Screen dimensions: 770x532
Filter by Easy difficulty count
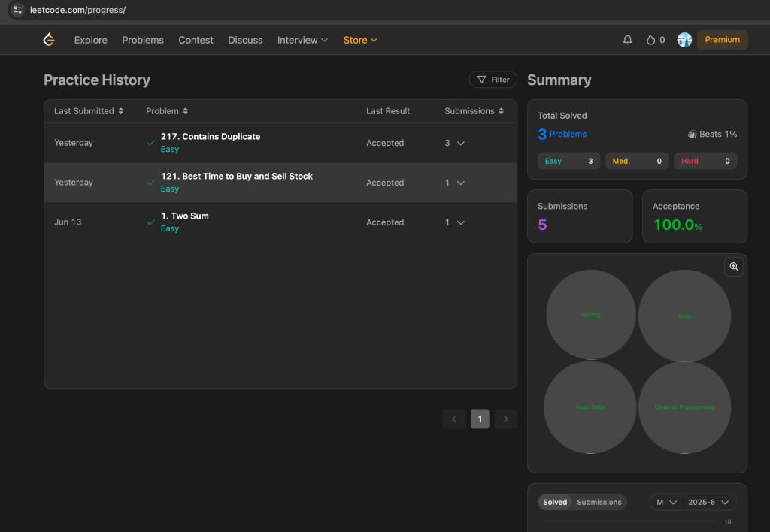(x=568, y=161)
